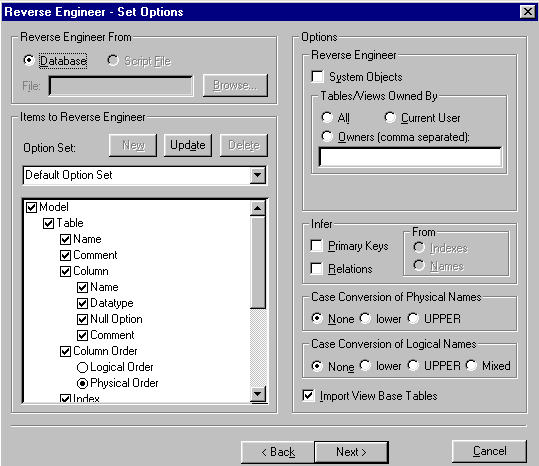539x466 pixels.
Task: Select the Script File radio option
Action: 113,60
